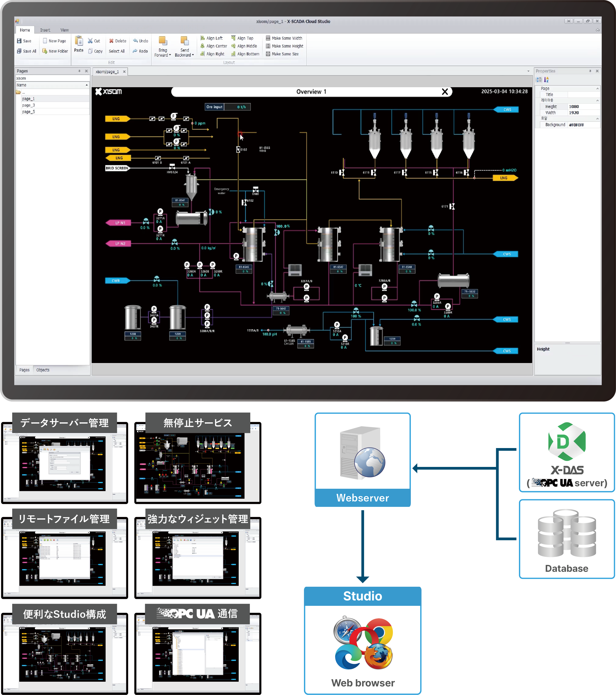Click Select All
616x695 pixels.
pos(117,51)
